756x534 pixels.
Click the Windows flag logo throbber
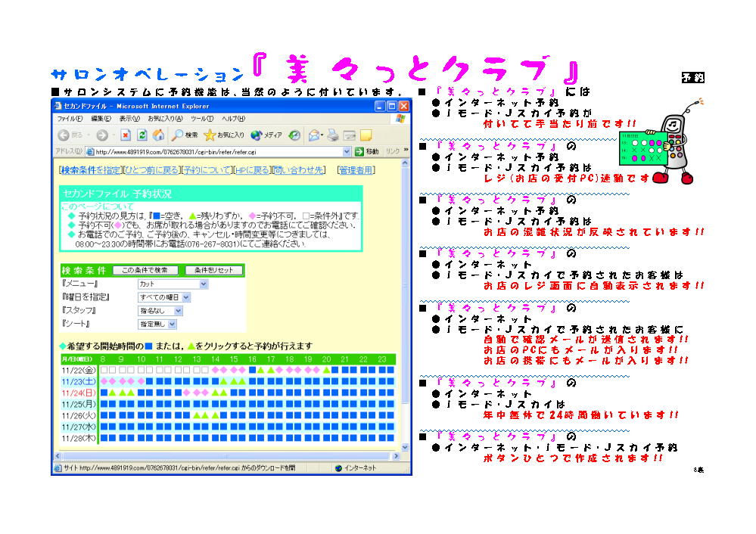pos(400,119)
